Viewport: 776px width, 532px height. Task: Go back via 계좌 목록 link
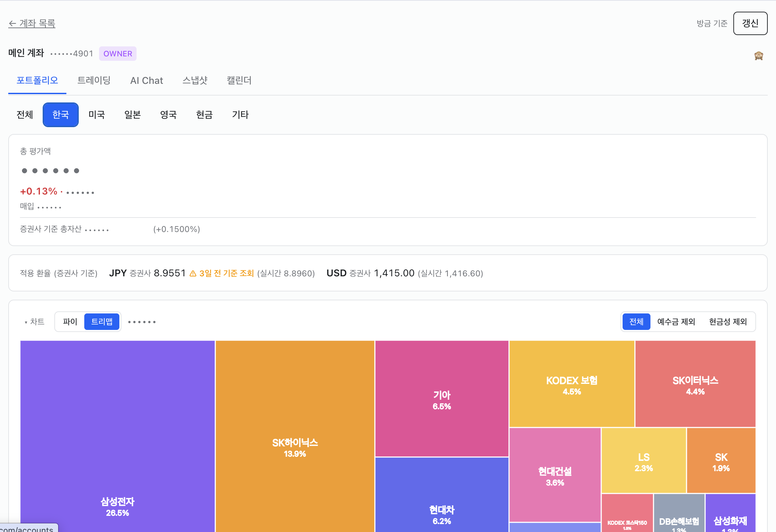click(x=32, y=23)
